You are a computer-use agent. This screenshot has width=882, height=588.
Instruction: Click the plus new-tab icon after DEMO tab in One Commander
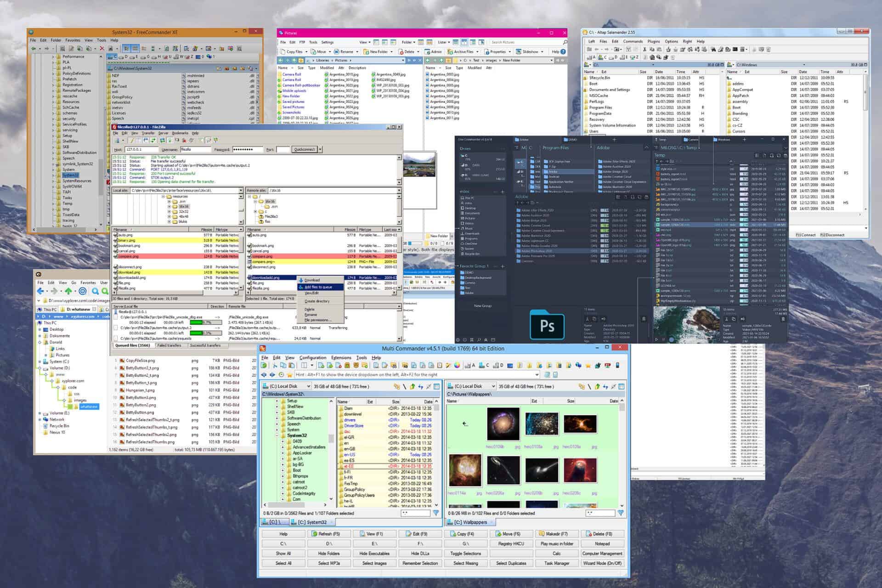pyautogui.click(x=614, y=139)
